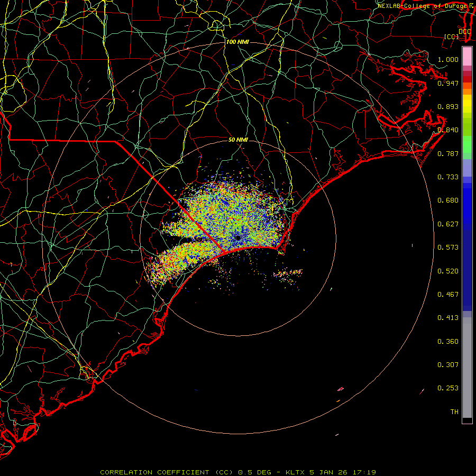Click the 0.520 colorbar value label

pos(448,271)
